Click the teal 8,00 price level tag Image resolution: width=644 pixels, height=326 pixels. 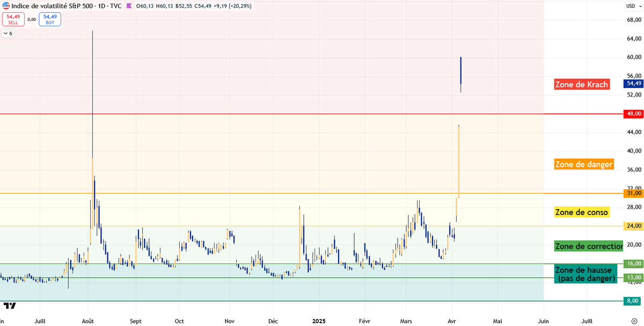click(x=633, y=301)
